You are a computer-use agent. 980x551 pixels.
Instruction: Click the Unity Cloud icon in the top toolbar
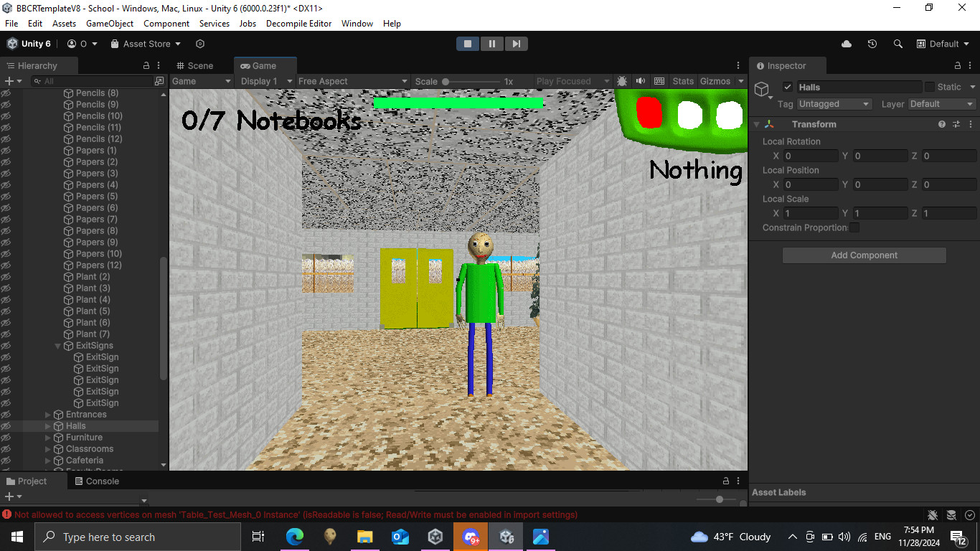coord(847,44)
